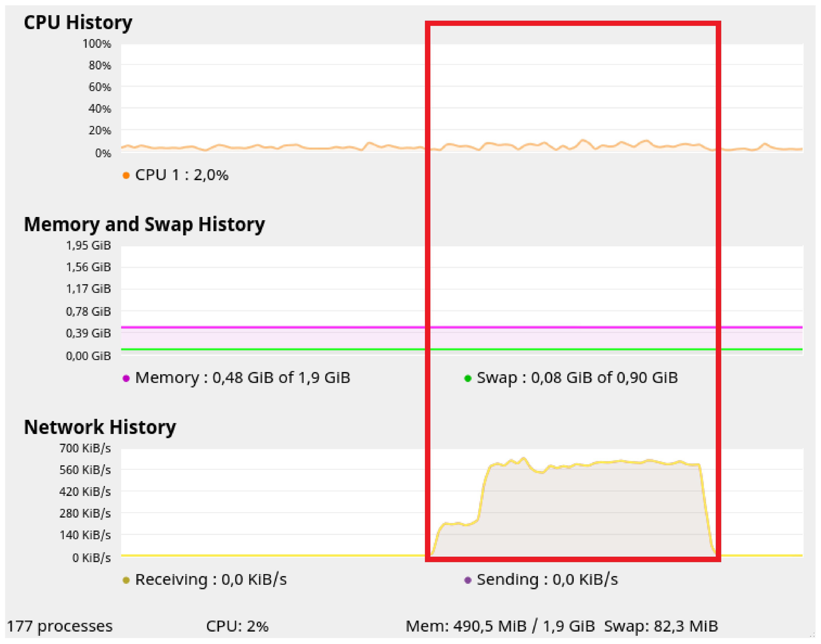Click the CPU: 2% status bar text

[237, 626]
